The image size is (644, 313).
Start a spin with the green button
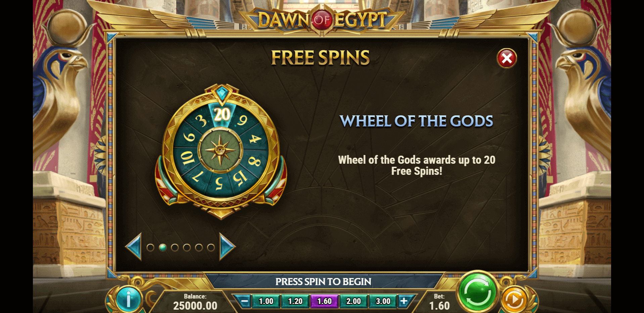tap(477, 291)
